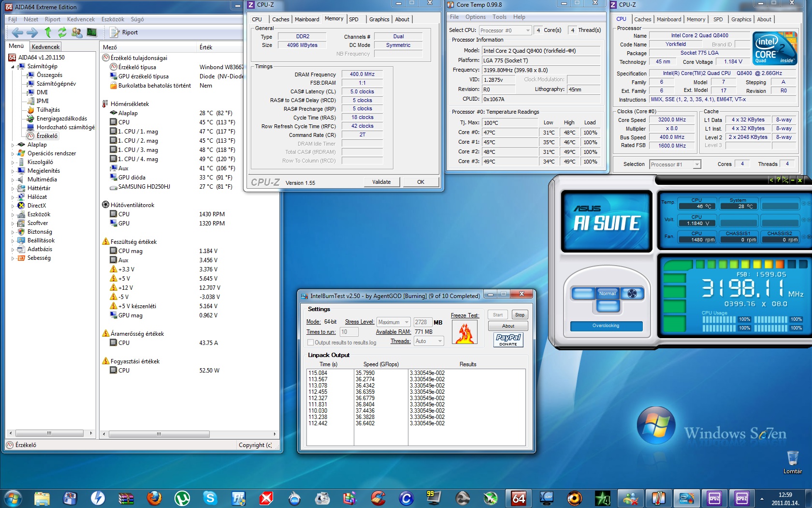
Task: Click the stress memory size MB field
Action: coord(422,322)
